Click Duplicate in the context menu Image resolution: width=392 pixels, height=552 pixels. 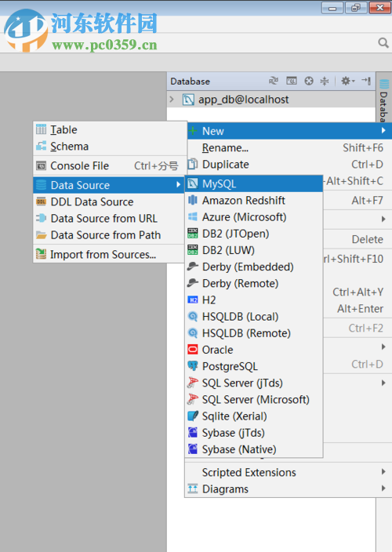(x=289, y=165)
